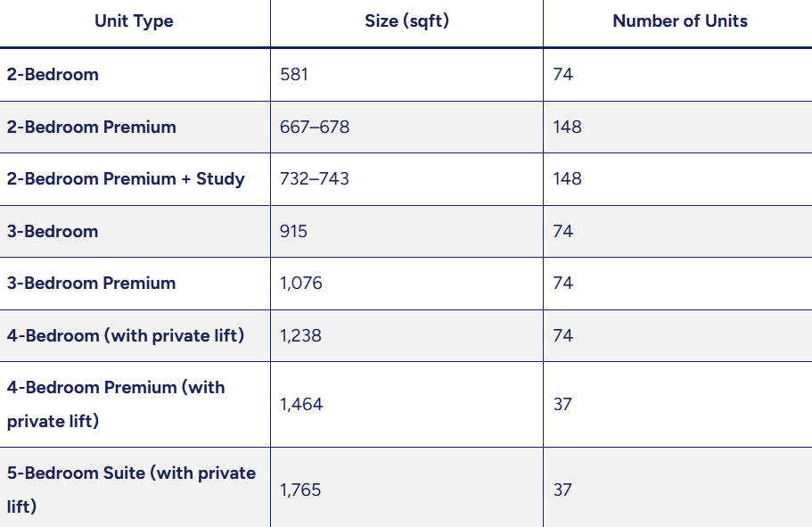Screen dimensions: 812x527
Task: Select the 3-Bedroom unit type cell
Action: click(53, 231)
